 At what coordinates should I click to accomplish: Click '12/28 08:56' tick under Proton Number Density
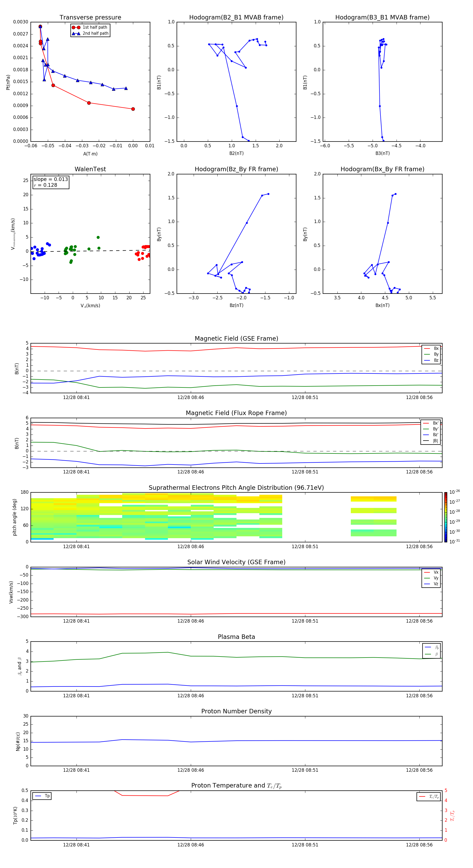pos(419,770)
